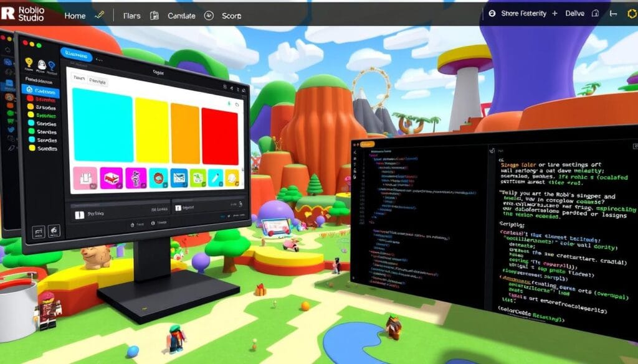Open the dropdown arrow near the code panel top
638x364 pixels.
492,151
